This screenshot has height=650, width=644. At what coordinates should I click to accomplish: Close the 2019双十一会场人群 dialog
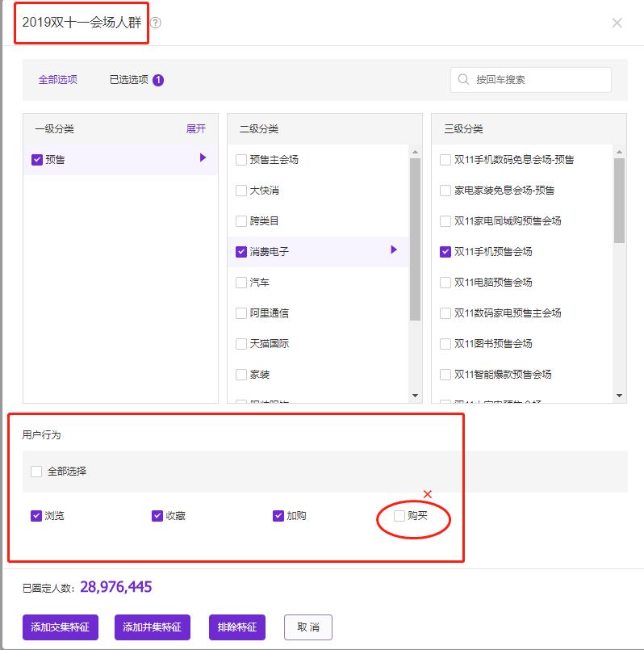[617, 23]
